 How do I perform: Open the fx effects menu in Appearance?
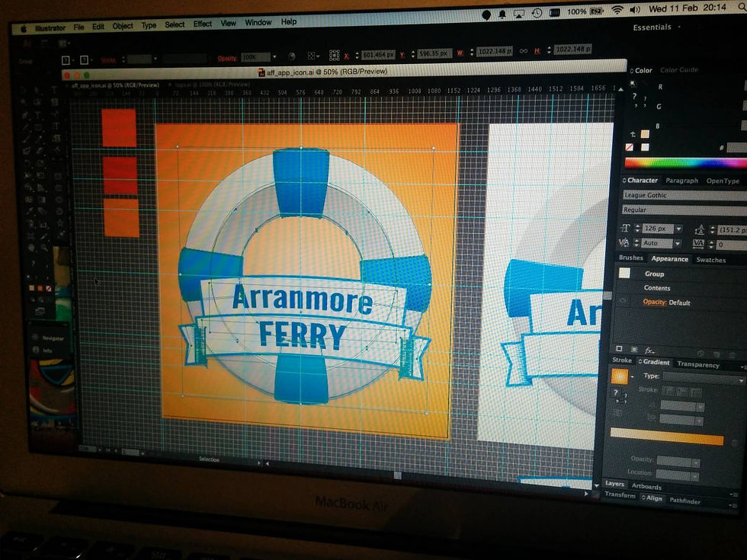click(649, 350)
